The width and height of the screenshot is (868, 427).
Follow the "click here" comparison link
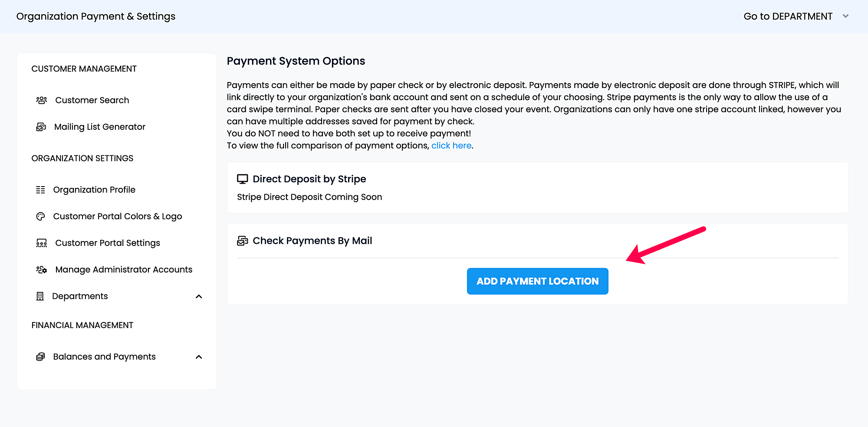click(451, 146)
